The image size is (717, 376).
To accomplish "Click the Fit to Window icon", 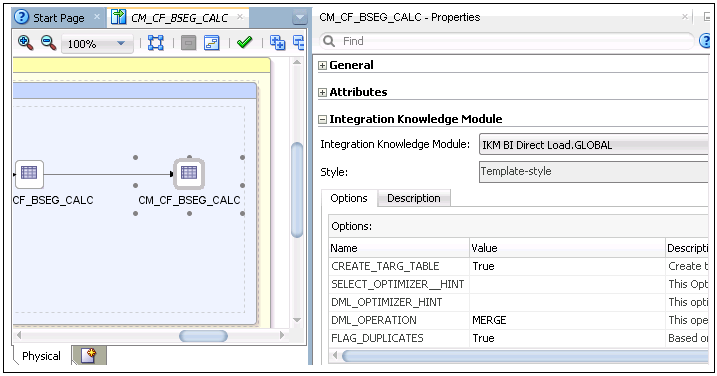I will click(x=156, y=43).
